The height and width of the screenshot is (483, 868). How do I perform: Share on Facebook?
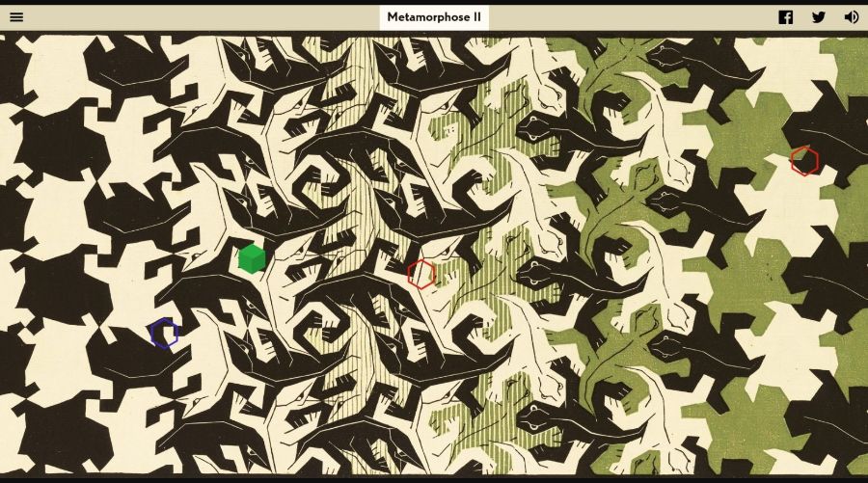pyautogui.click(x=785, y=17)
